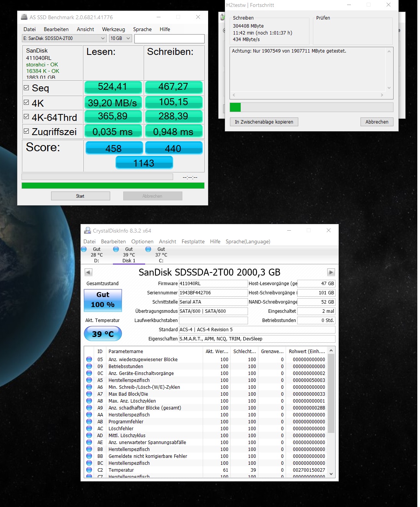Click the read score 458 button
This screenshot has height=507, width=420.
114,148
